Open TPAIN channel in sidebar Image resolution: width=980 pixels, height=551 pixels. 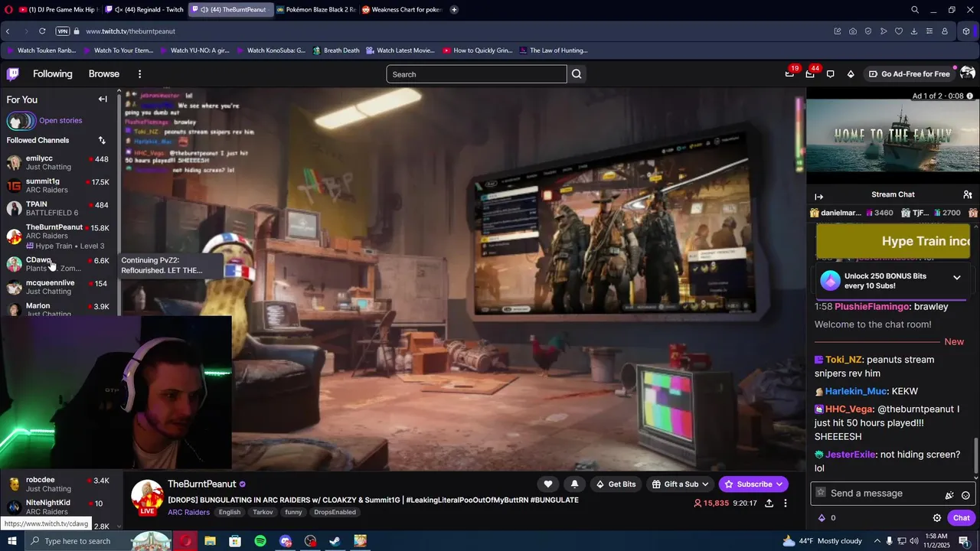coord(58,208)
